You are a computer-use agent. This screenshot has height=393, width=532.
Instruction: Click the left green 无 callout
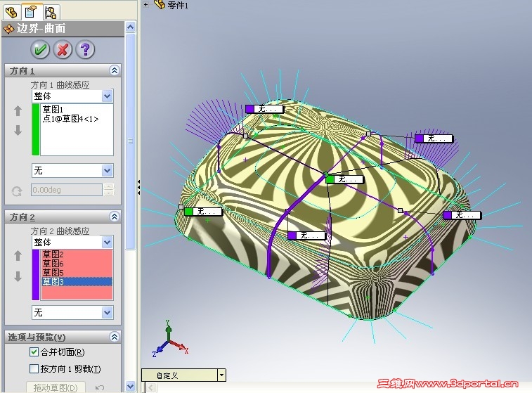[203, 212]
